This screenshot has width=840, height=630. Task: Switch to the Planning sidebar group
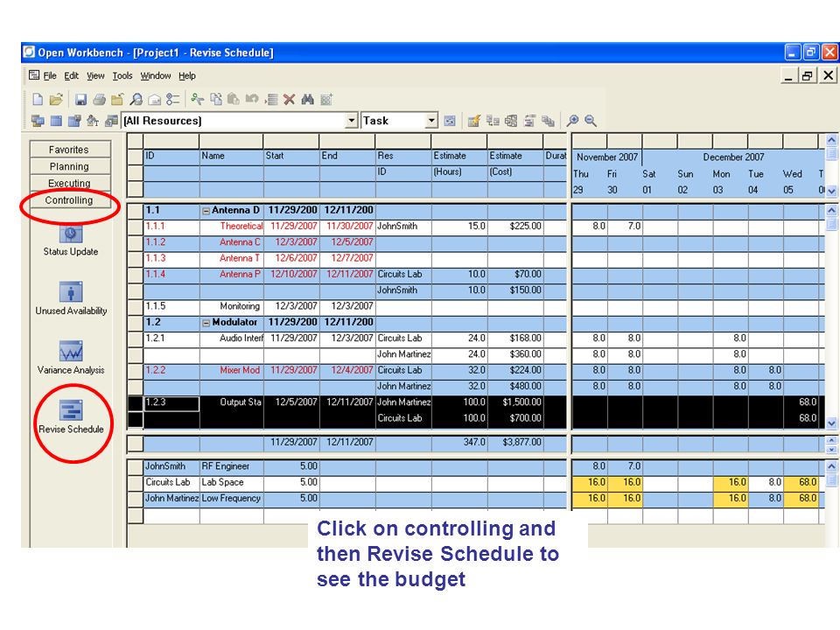70,166
